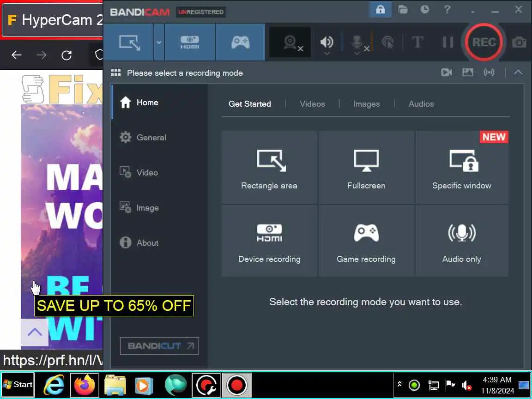Open the help question mark icon
The image size is (532, 399).
tap(447, 10)
